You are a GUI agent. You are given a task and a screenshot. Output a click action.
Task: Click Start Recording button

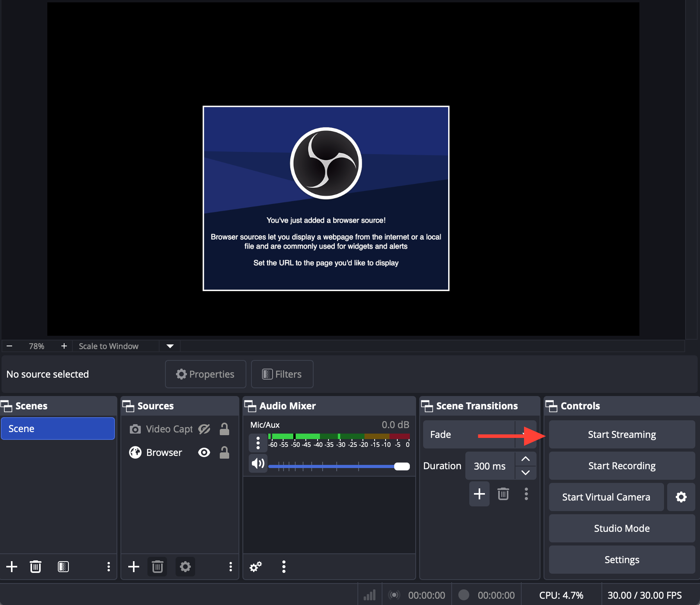coord(622,466)
